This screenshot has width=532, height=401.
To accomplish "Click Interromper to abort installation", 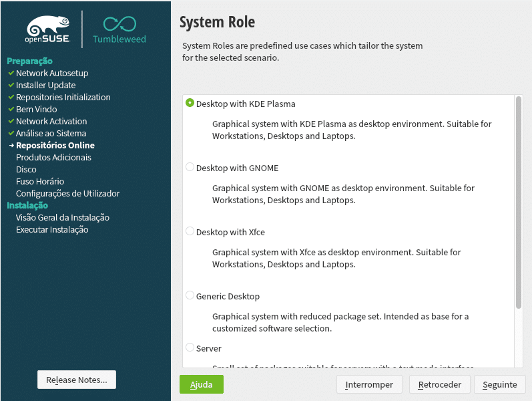I will 369,384.
